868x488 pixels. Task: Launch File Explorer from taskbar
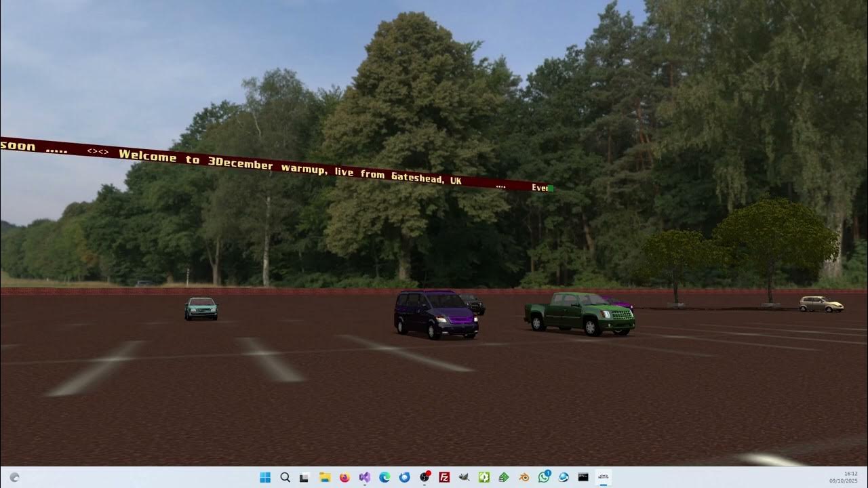[325, 477]
